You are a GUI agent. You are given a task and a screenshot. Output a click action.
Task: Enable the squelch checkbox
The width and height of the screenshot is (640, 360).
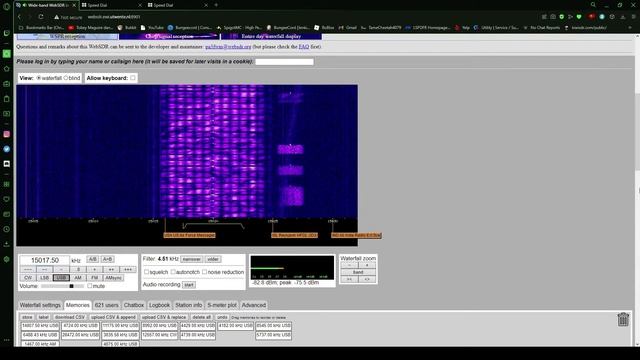pyautogui.click(x=147, y=272)
